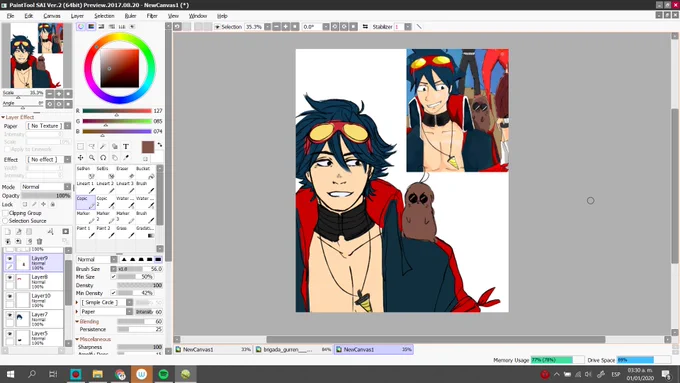The width and height of the screenshot is (680, 383).
Task: Choose the Marker 3 brush
Action: (x=126, y=217)
